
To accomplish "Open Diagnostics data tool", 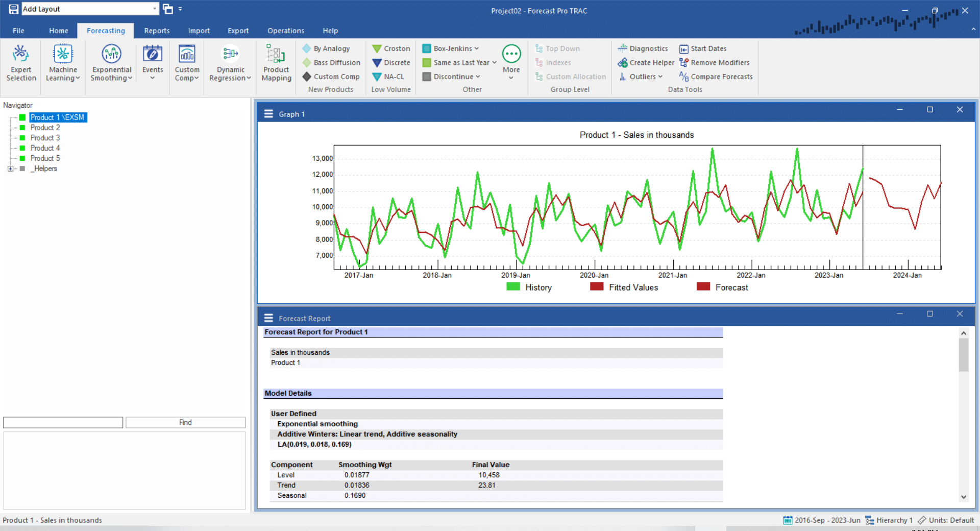I will click(643, 49).
